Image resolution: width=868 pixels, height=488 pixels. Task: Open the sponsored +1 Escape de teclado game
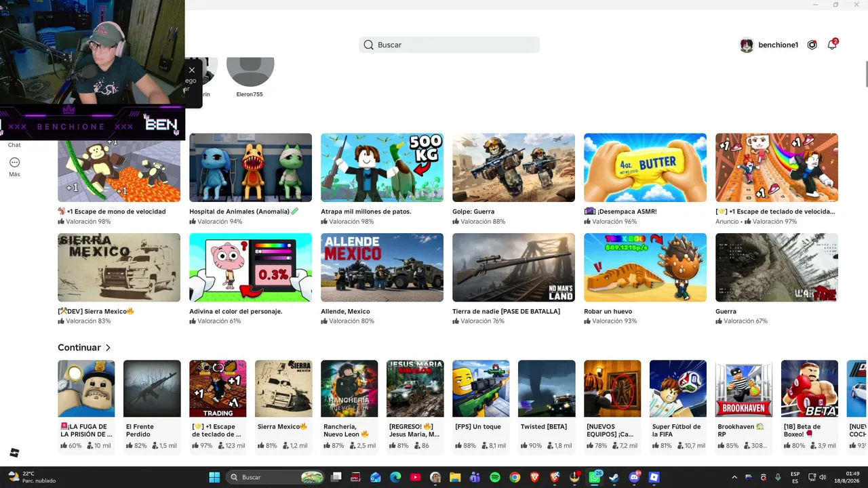(x=777, y=167)
